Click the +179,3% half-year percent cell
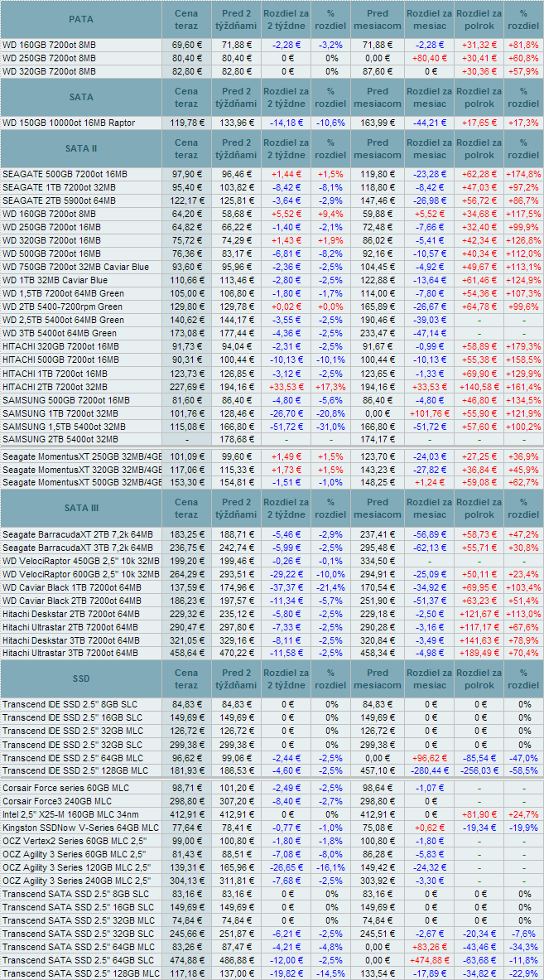The width and height of the screenshot is (544, 980). (523, 347)
